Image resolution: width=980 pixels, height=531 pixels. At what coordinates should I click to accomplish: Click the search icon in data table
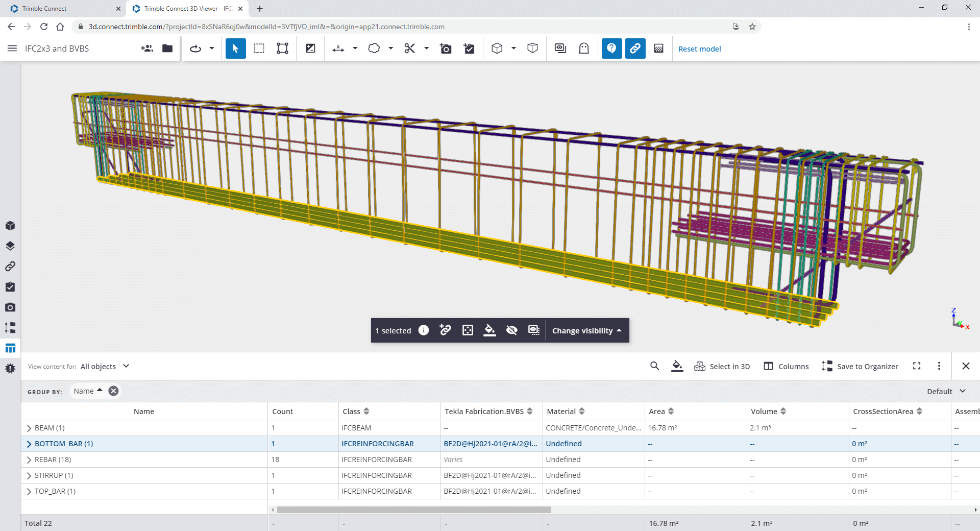tap(655, 366)
